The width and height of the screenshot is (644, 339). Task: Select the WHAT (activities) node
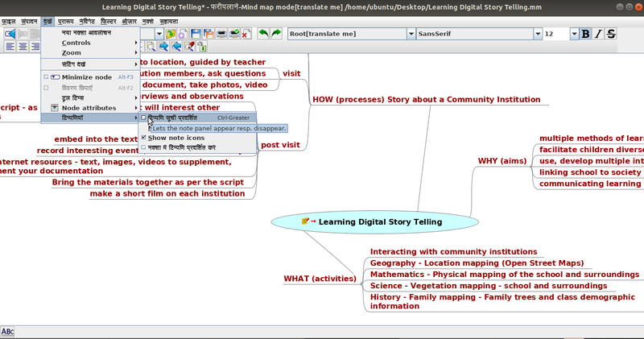(x=320, y=279)
